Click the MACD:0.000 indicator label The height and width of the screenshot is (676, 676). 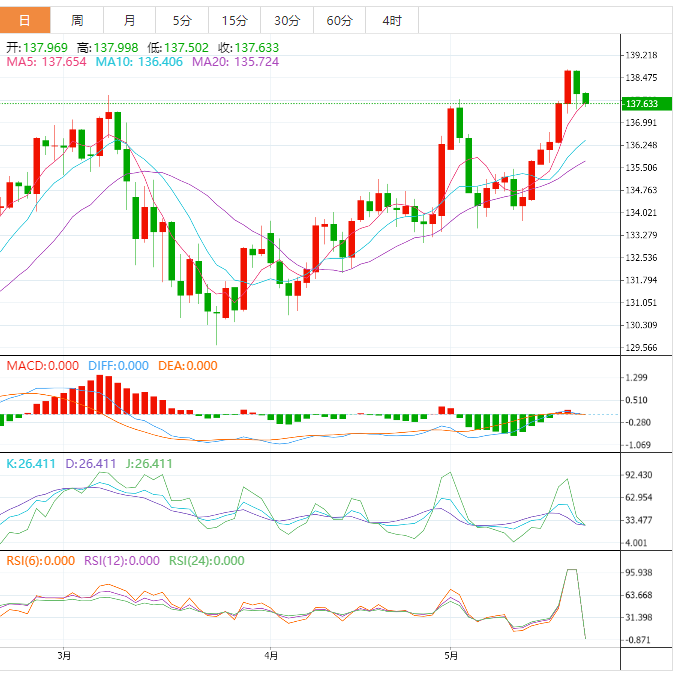click(x=40, y=366)
